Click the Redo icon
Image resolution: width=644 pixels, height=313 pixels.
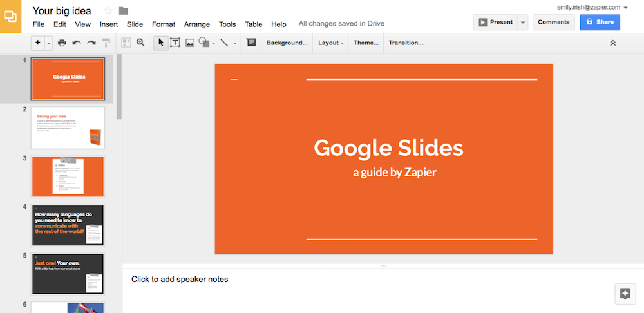click(x=91, y=43)
